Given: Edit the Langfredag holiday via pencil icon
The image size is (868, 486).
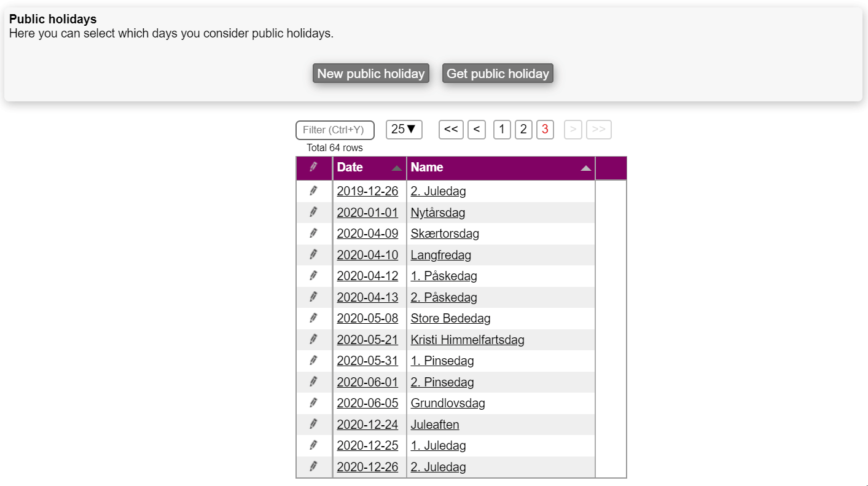Looking at the screenshot, I should [313, 255].
